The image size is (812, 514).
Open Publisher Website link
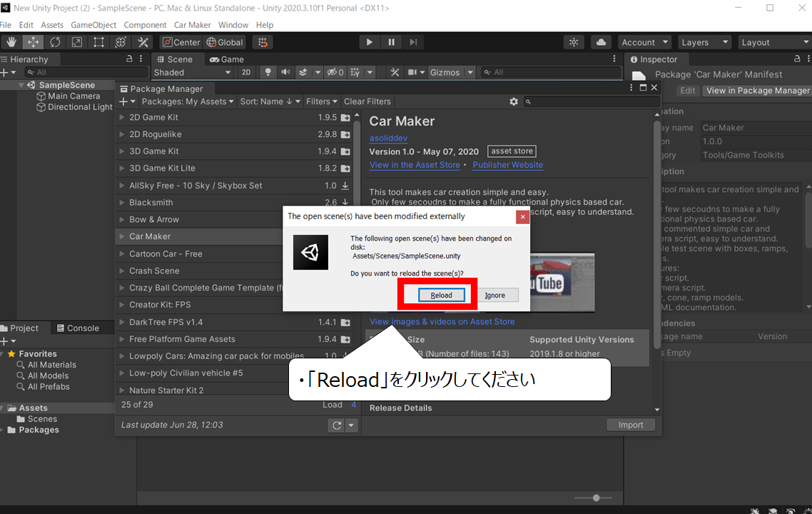click(507, 165)
